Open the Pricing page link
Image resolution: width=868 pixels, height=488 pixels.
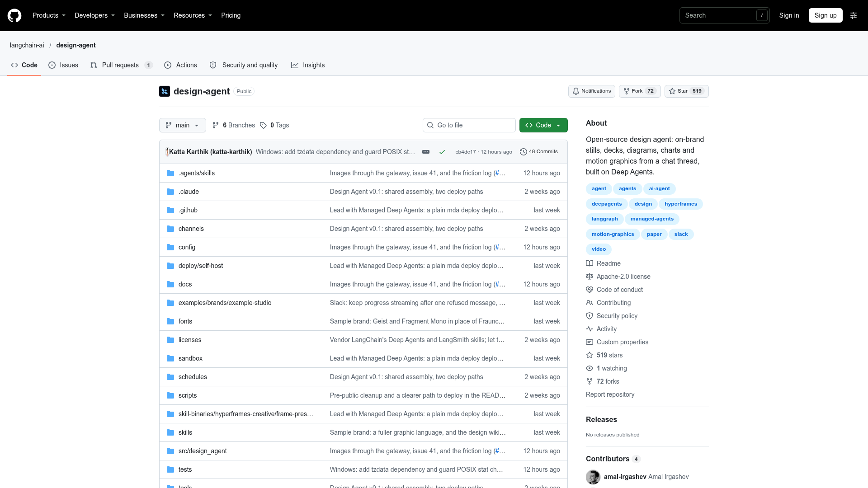(231, 15)
